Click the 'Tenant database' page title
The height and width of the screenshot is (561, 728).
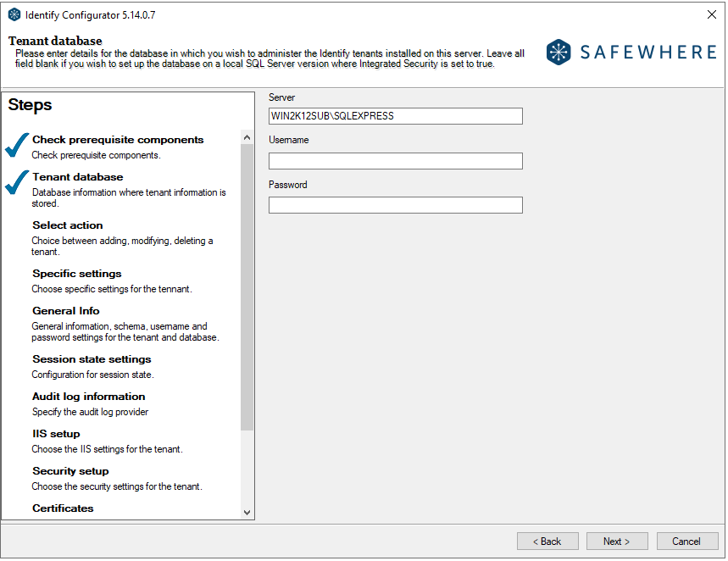pos(55,41)
